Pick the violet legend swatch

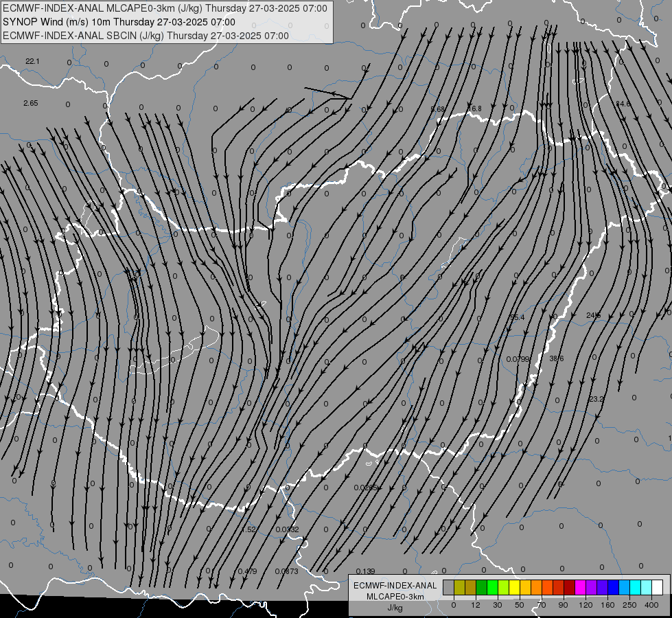click(603, 587)
